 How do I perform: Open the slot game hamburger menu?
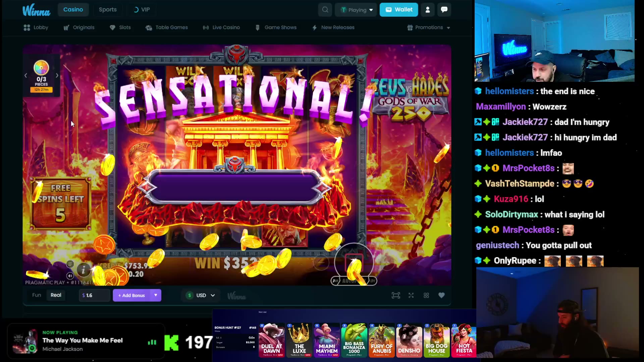click(70, 264)
